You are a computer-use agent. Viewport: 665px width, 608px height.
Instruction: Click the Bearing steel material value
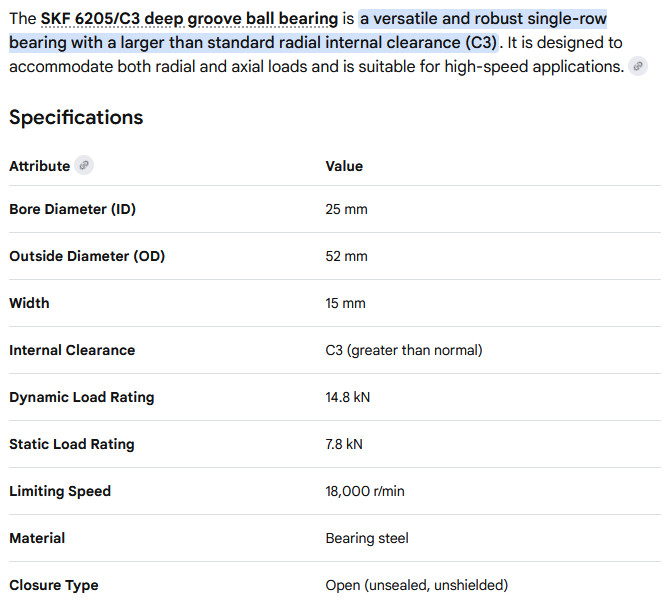(367, 538)
